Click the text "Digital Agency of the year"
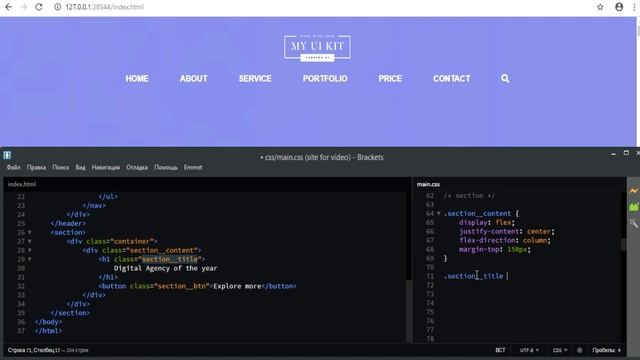The height and width of the screenshot is (360, 640). pos(165,268)
